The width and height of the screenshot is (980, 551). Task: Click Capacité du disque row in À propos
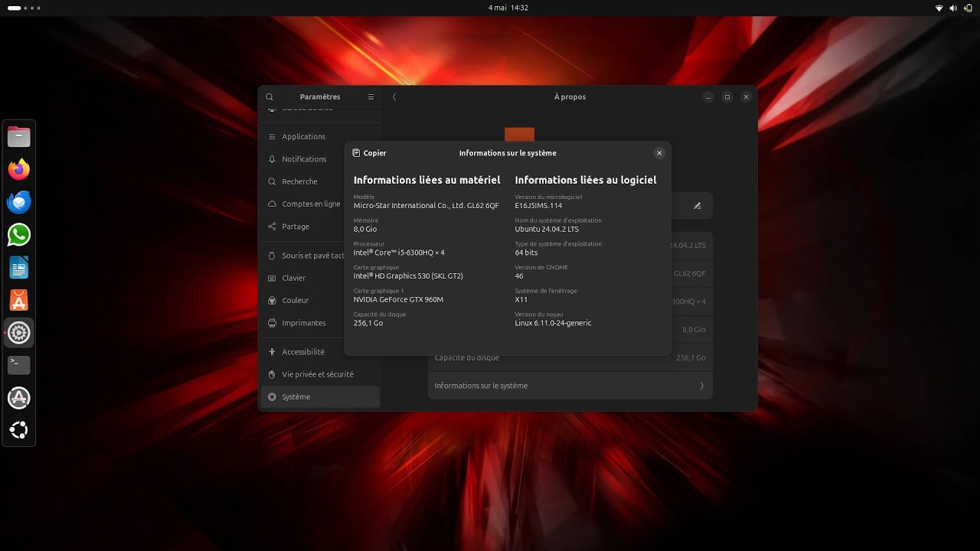tap(570, 357)
